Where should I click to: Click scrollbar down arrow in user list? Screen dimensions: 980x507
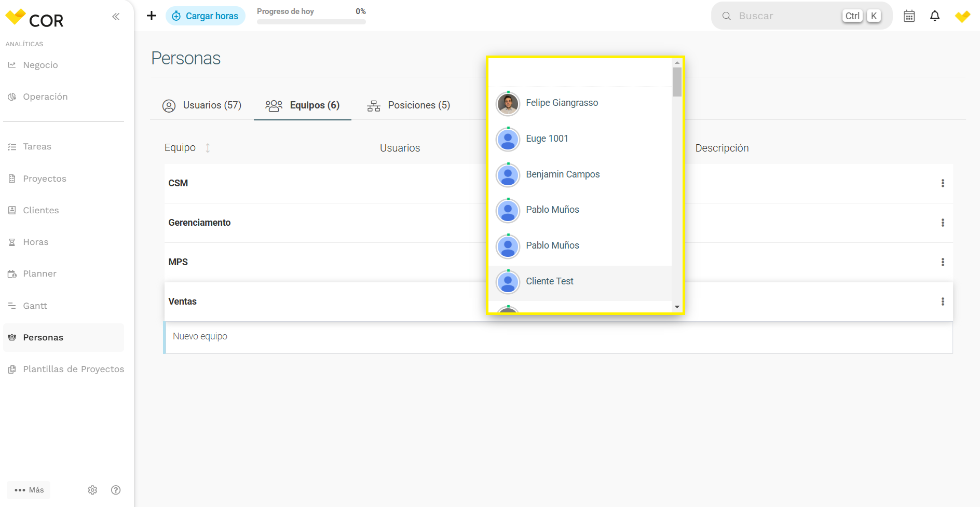[x=677, y=307]
